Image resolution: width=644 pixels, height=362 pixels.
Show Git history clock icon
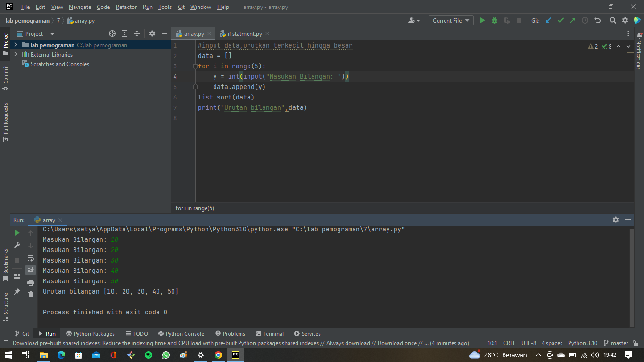point(585,20)
